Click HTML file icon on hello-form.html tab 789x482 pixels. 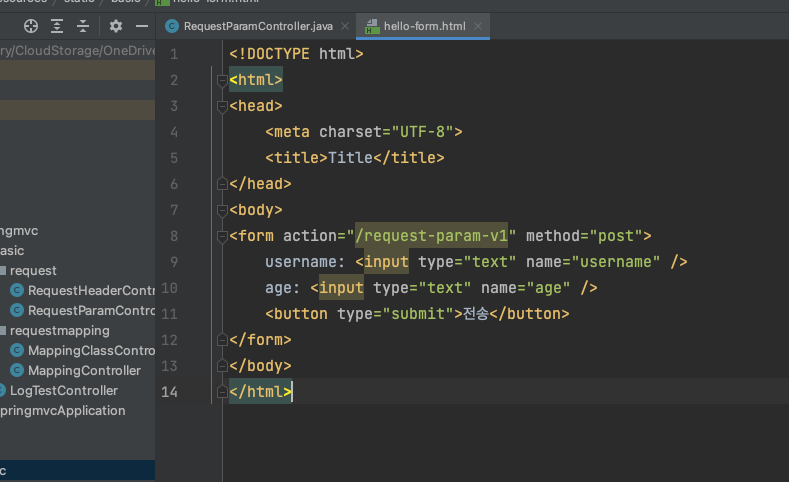click(x=372, y=26)
